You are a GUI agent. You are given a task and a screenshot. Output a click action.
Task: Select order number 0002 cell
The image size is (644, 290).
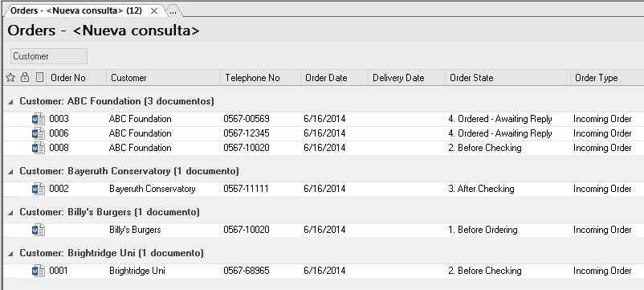[x=59, y=189]
